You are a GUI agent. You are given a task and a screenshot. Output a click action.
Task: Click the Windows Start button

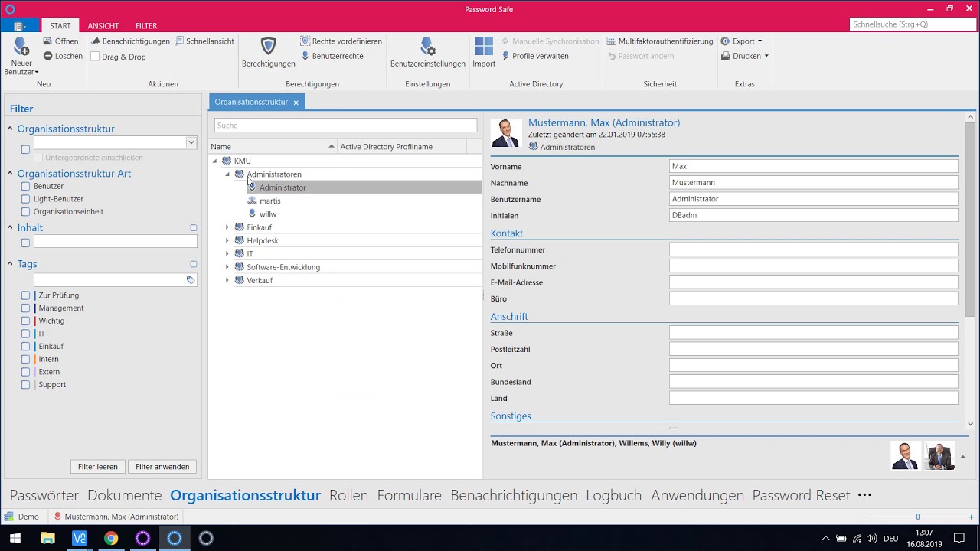[15, 538]
